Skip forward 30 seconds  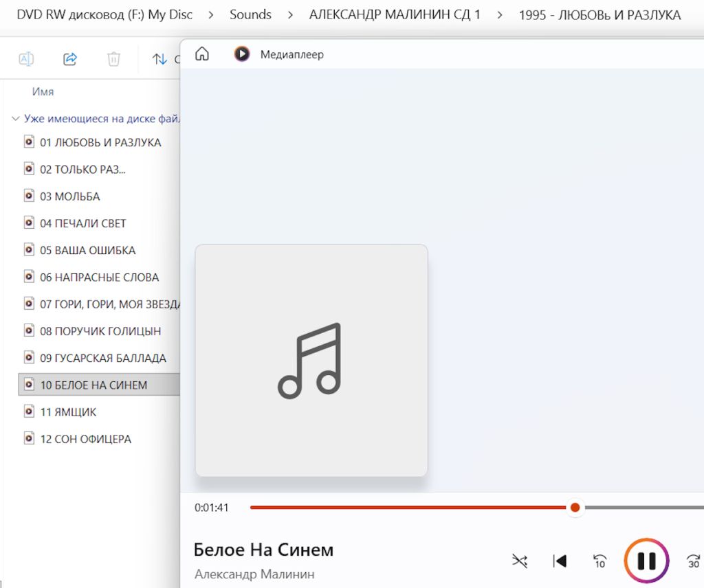coord(694,561)
